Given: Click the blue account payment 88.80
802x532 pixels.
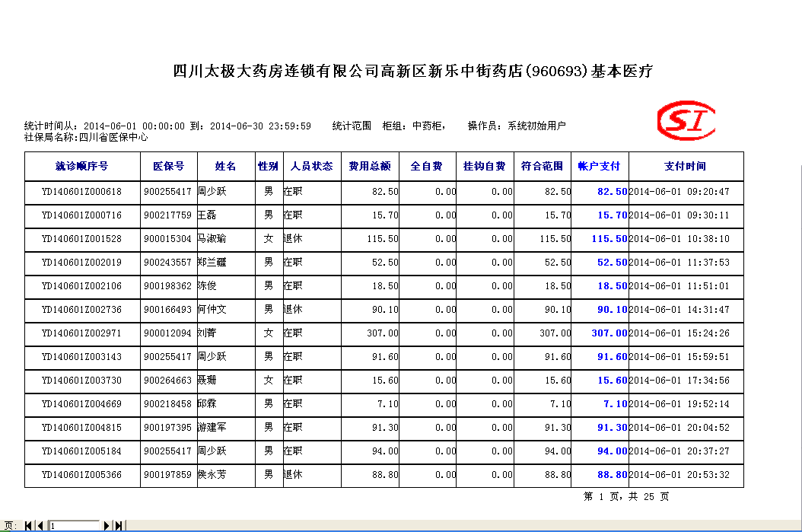Looking at the screenshot, I should click(x=613, y=475).
